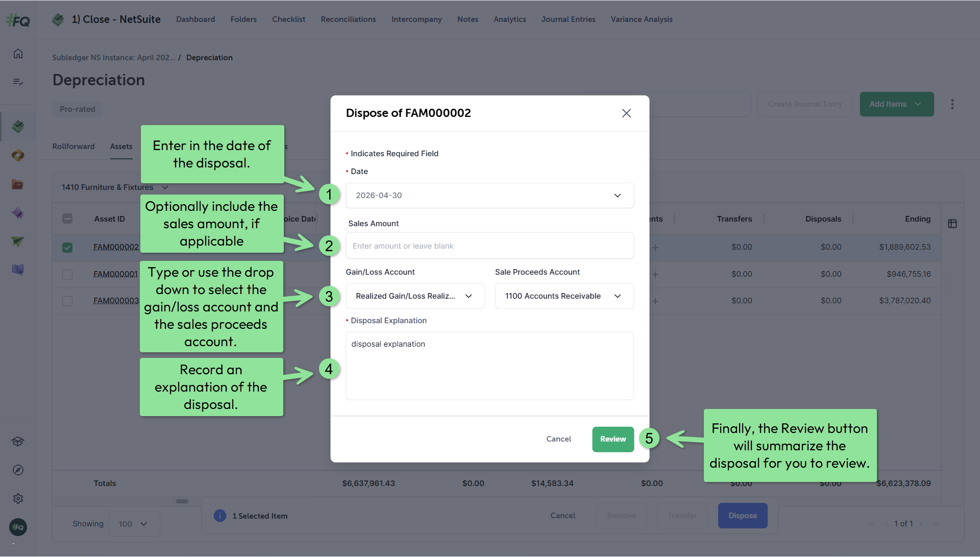The image size is (980, 557).
Task: Open the Reconciliations menu item
Action: [348, 19]
